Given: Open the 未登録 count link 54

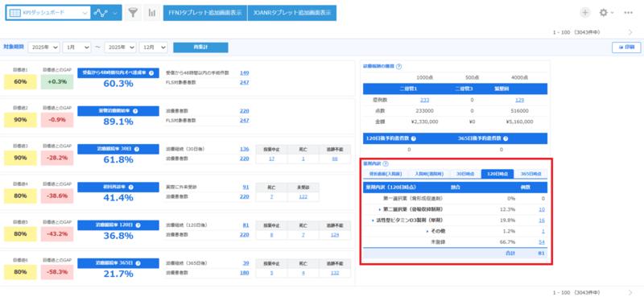Looking at the screenshot, I should click(x=541, y=242).
